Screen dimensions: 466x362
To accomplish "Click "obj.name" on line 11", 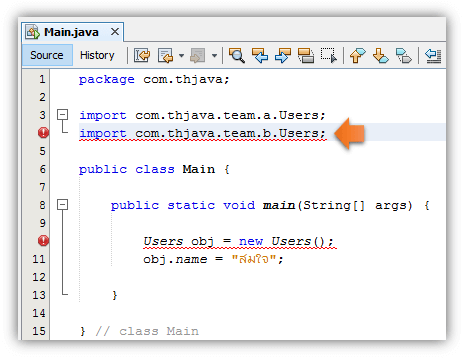I will pos(175,259).
